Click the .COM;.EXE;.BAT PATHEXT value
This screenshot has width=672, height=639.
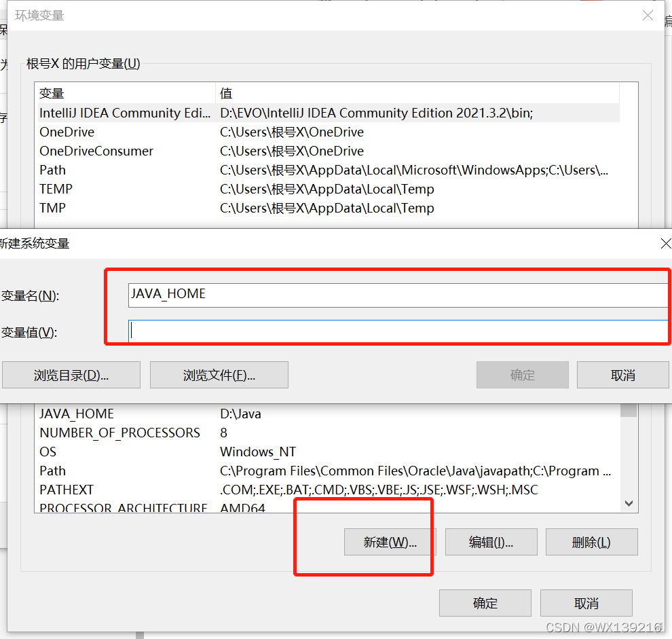[379, 490]
